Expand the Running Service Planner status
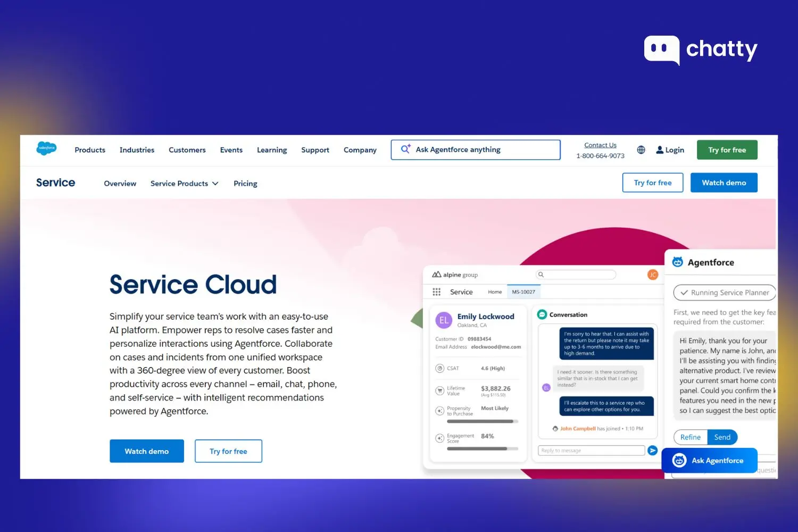 [x=725, y=293]
